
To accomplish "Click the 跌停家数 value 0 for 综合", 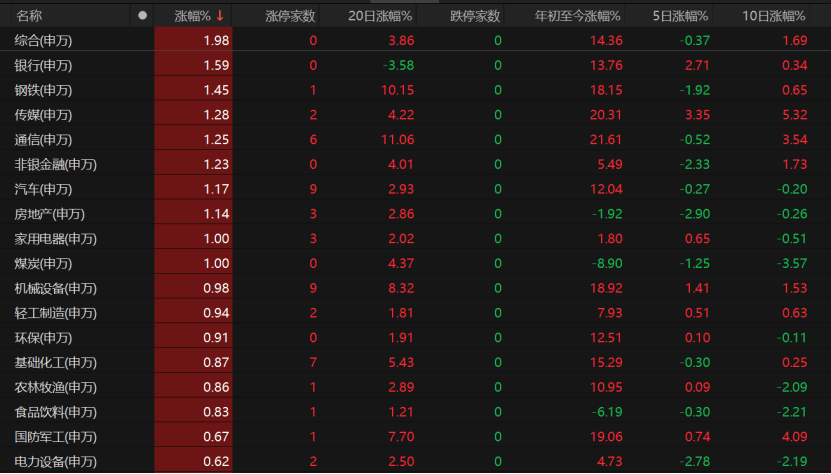I will [498, 41].
